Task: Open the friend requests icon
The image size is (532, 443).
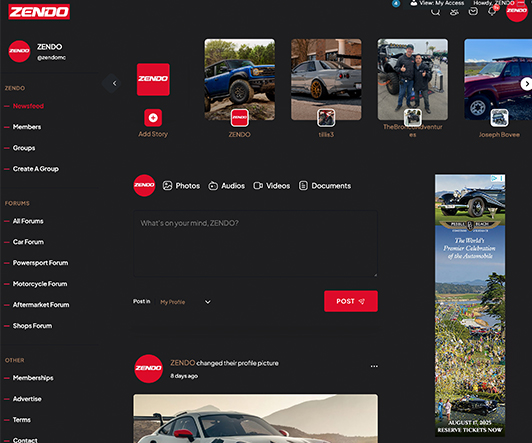Action: pyautogui.click(x=454, y=12)
